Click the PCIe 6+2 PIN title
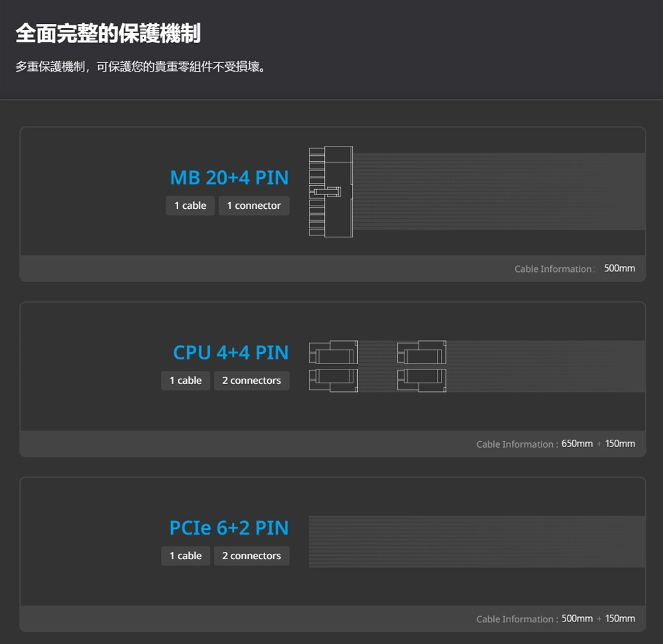This screenshot has width=663, height=644. (x=229, y=528)
